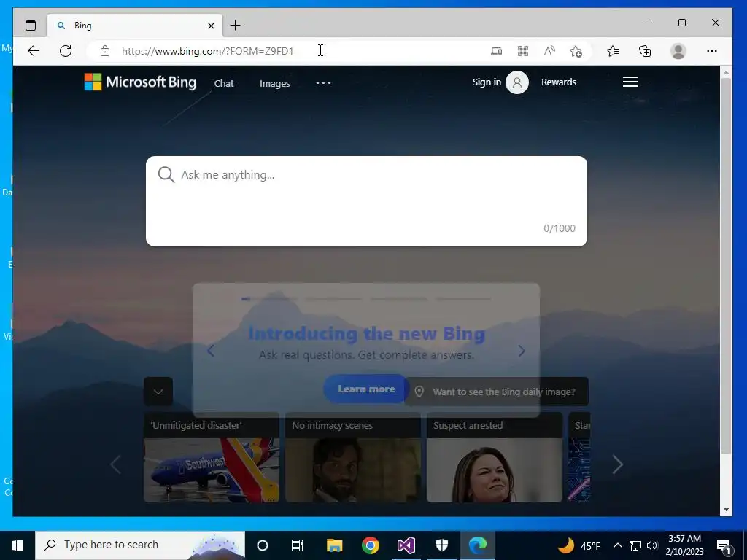
Task: Open Rewards link
Action: 559,82
